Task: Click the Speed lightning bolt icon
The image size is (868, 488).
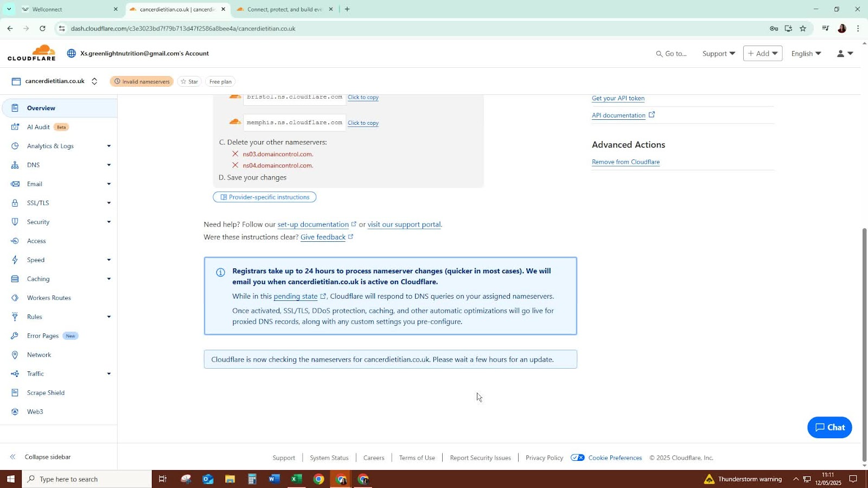Action: click(x=15, y=260)
